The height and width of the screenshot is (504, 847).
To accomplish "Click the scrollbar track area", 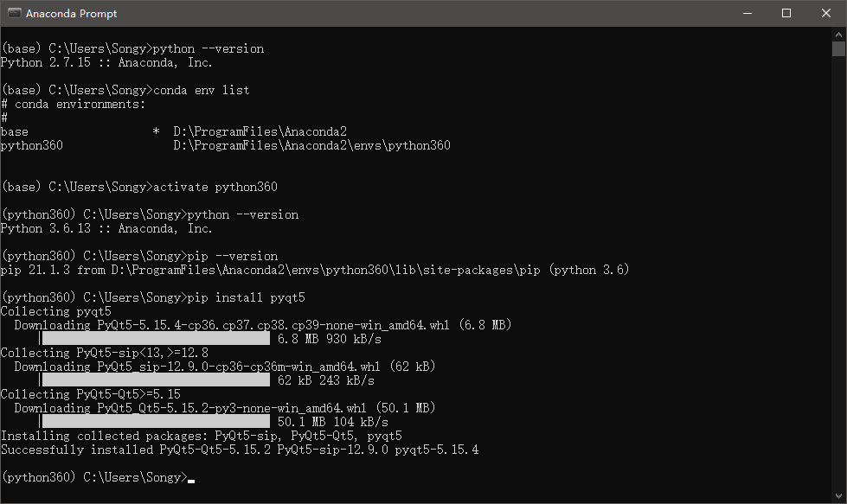I will click(840, 259).
